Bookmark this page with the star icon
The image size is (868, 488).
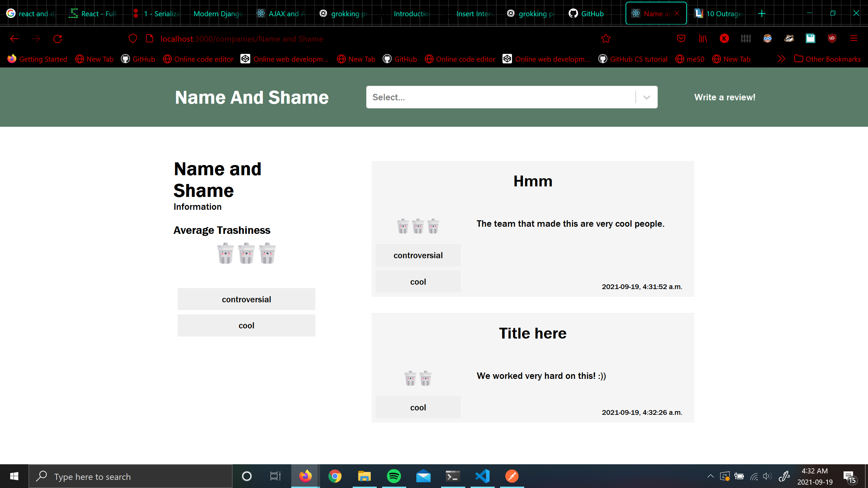(606, 39)
